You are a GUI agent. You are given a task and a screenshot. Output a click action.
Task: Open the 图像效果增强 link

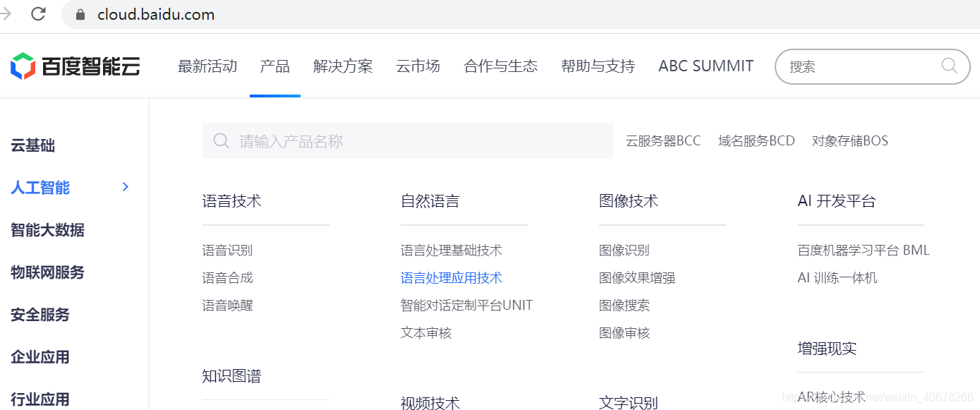pyautogui.click(x=637, y=278)
